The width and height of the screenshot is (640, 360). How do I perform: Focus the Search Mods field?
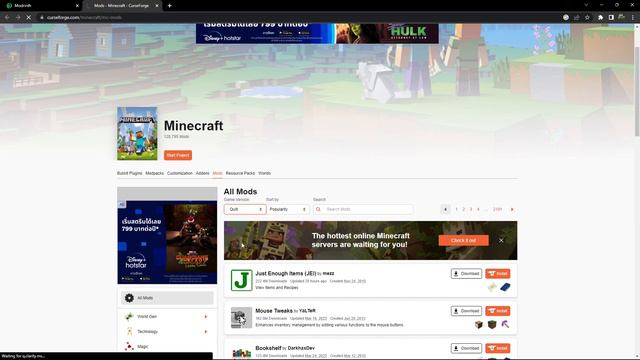(363, 209)
